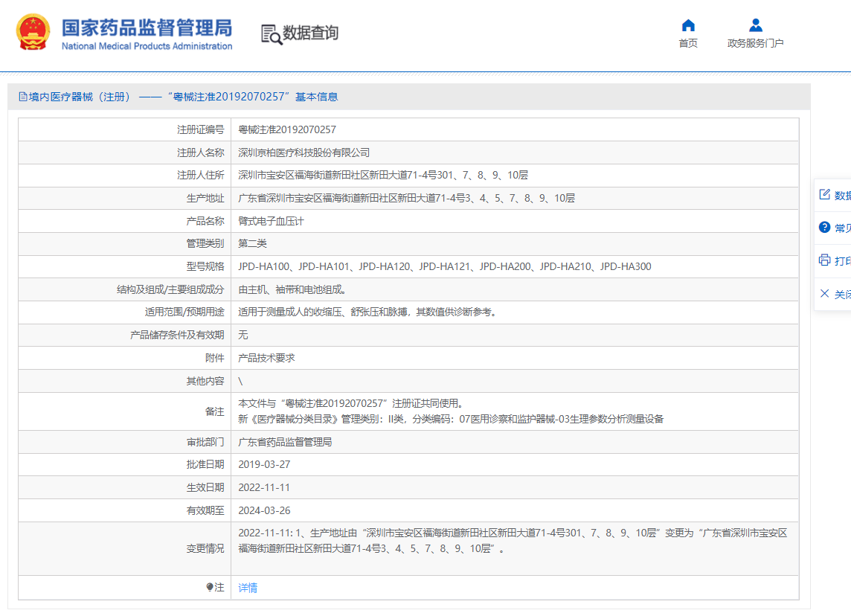Click the 型号规格 row label

pyautogui.click(x=205, y=266)
